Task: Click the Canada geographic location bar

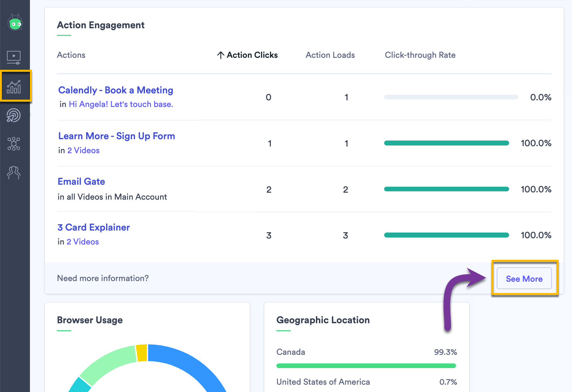Action: 366,366
